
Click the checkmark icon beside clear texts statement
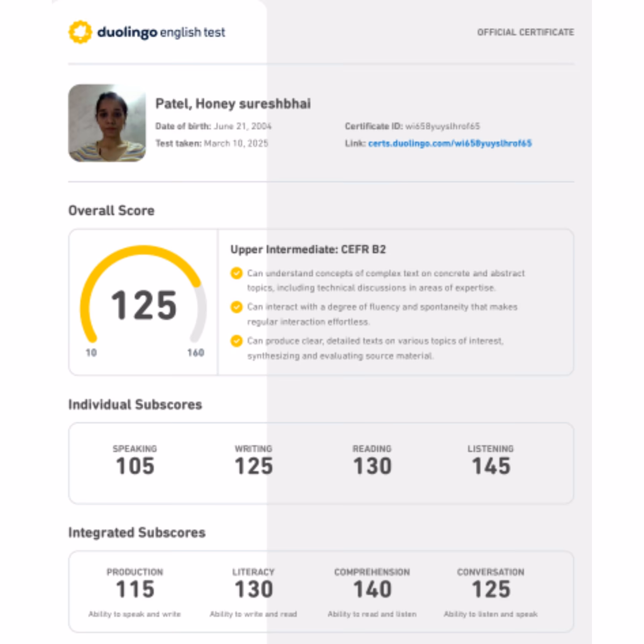pos(236,341)
